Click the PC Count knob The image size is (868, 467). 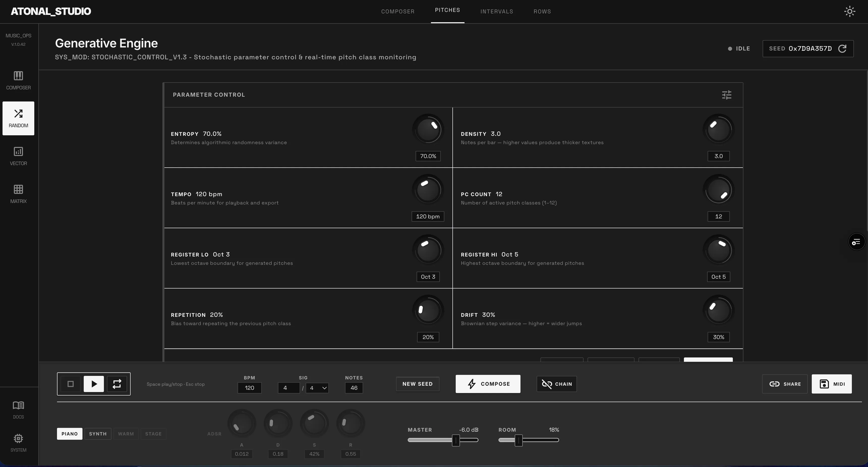718,190
